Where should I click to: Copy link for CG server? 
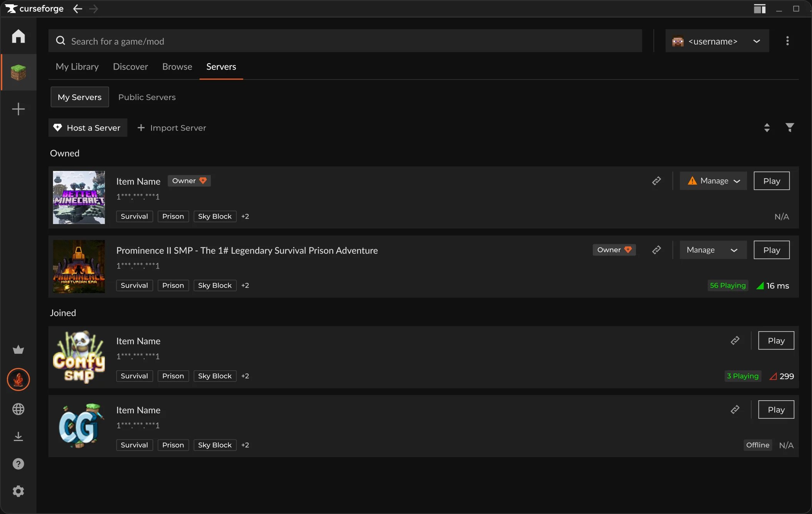point(735,410)
